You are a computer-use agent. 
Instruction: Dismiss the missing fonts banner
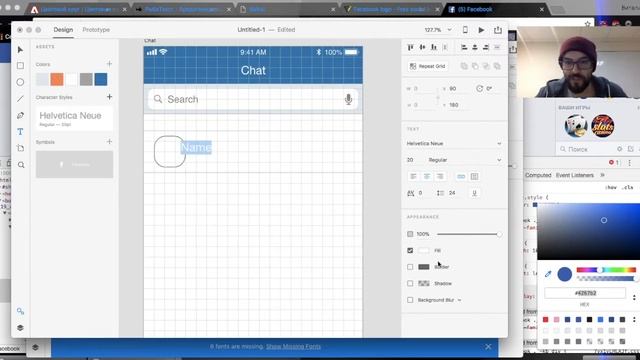coord(488,347)
